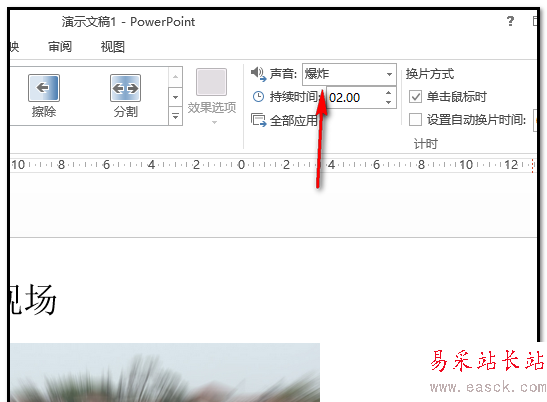Apply transition to all slides with 全部应用

284,120
